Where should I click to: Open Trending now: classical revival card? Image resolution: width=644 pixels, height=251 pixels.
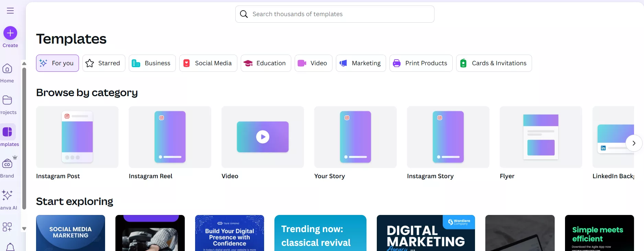(320, 233)
